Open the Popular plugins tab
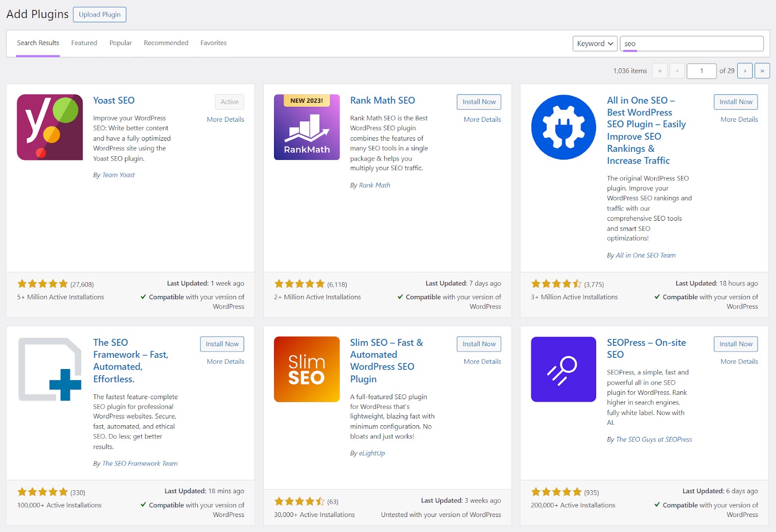 (x=120, y=43)
